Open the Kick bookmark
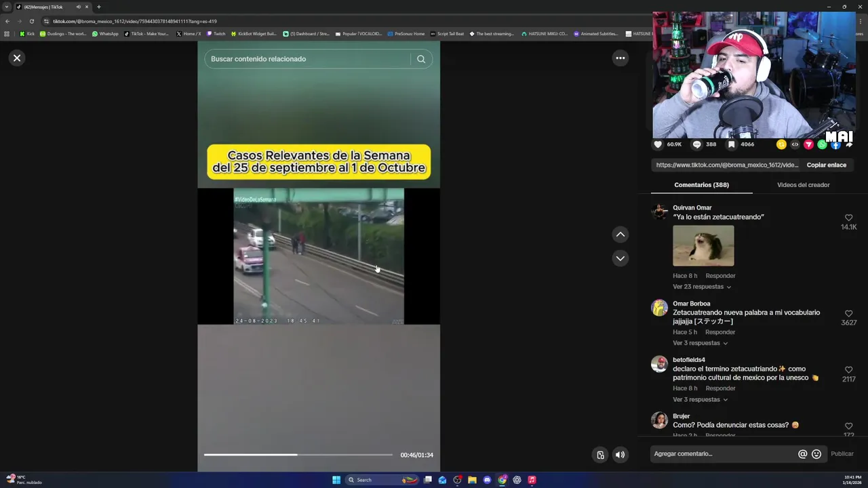 coord(27,33)
